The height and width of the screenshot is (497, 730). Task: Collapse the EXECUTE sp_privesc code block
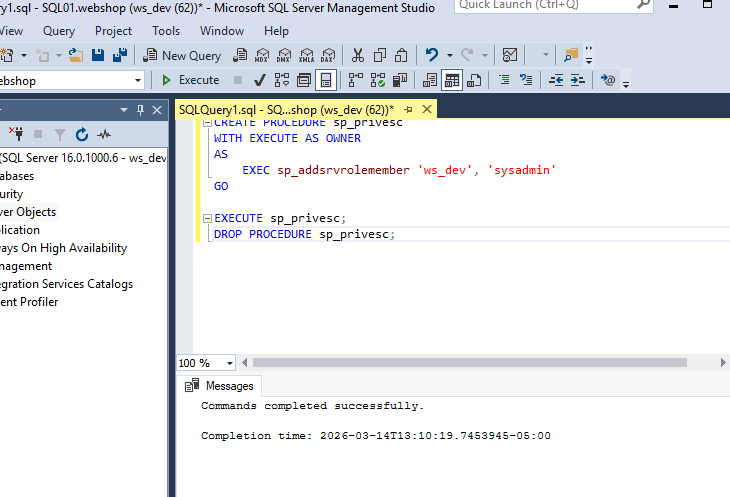coord(208,218)
